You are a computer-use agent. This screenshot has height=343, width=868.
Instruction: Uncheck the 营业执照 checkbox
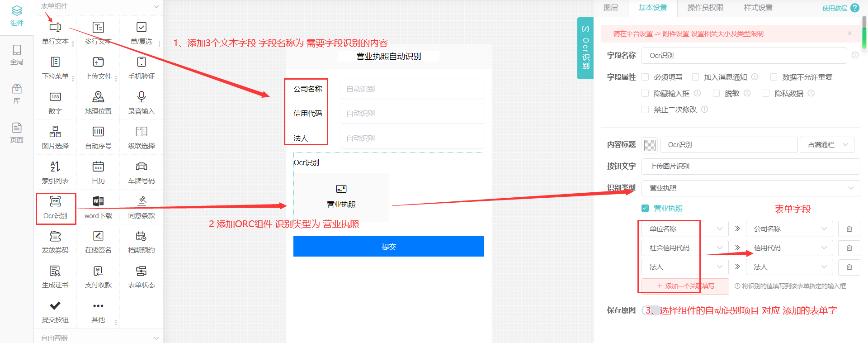coord(645,208)
